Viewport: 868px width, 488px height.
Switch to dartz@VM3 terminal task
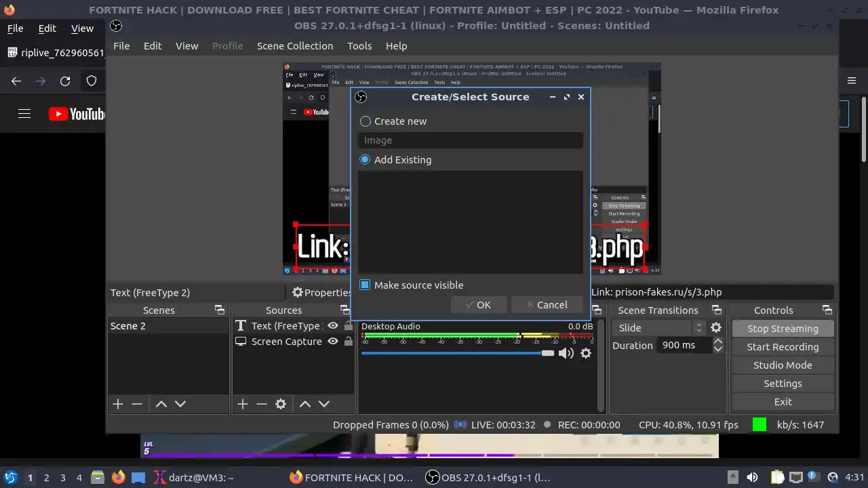pyautogui.click(x=194, y=477)
